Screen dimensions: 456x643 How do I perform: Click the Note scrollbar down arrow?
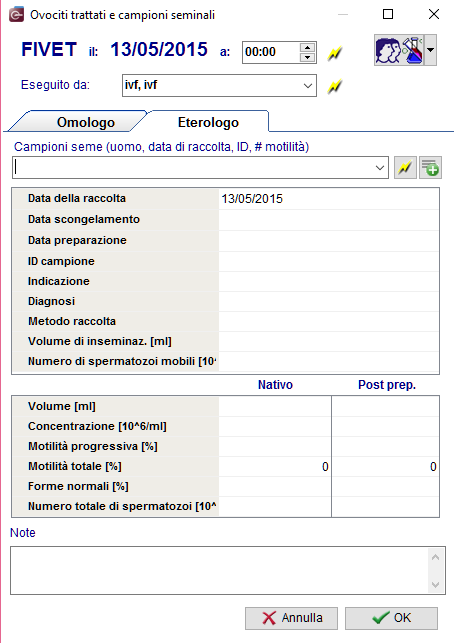435,585
